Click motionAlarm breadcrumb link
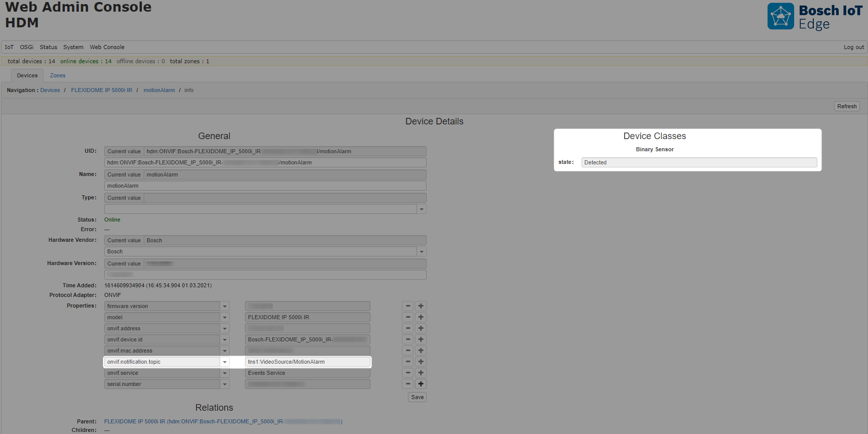 [159, 90]
